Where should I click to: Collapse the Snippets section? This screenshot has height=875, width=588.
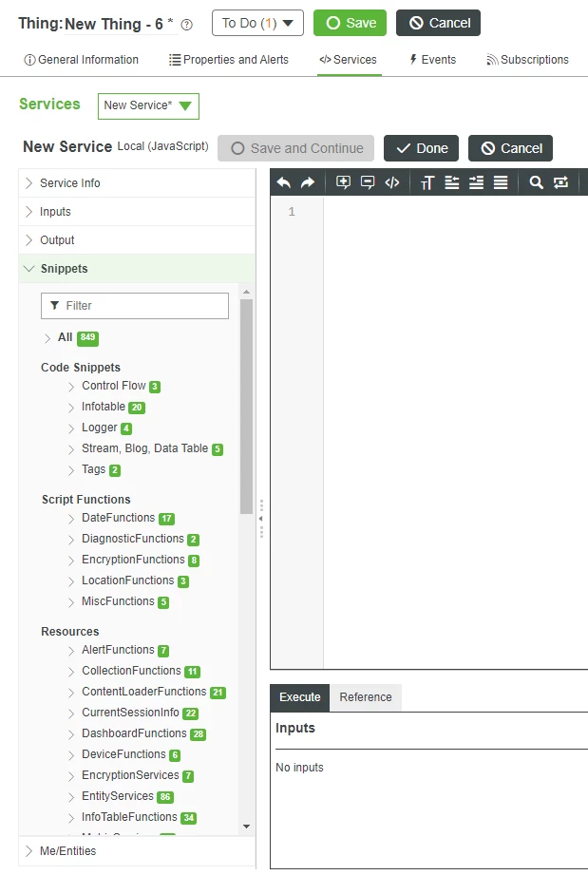tap(137, 269)
